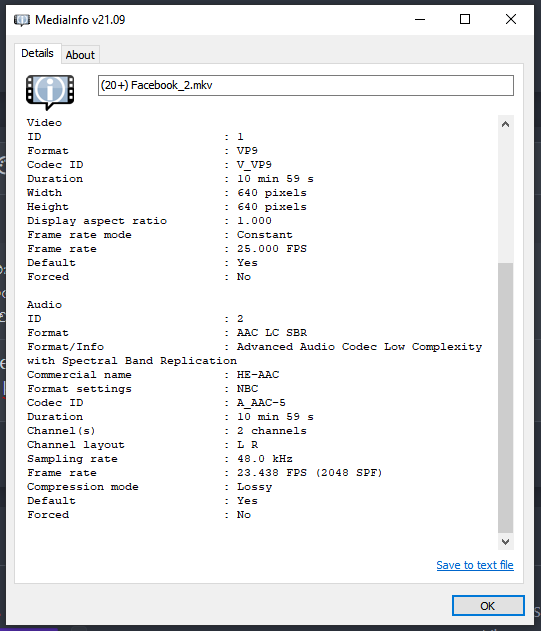Click the Codec ID value 'A_AAC-5'
The image size is (541, 631).
click(261, 403)
